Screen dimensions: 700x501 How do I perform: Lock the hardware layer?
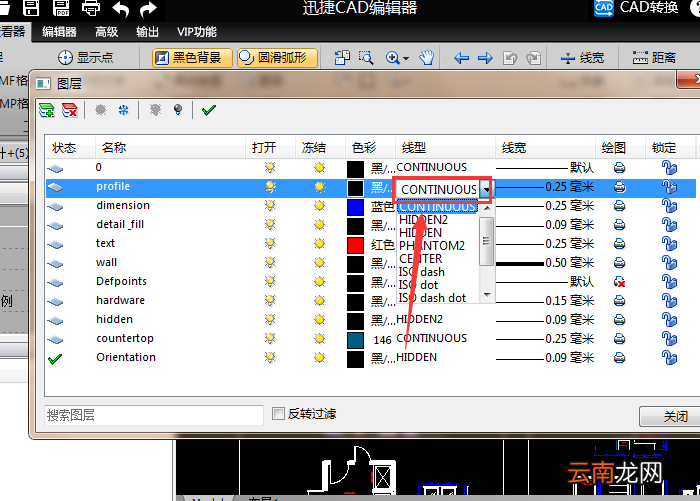[x=669, y=301]
